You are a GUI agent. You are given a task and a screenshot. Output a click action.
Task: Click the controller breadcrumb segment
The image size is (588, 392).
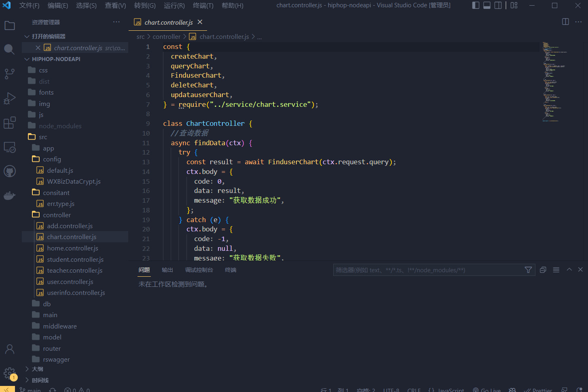pyautogui.click(x=167, y=37)
